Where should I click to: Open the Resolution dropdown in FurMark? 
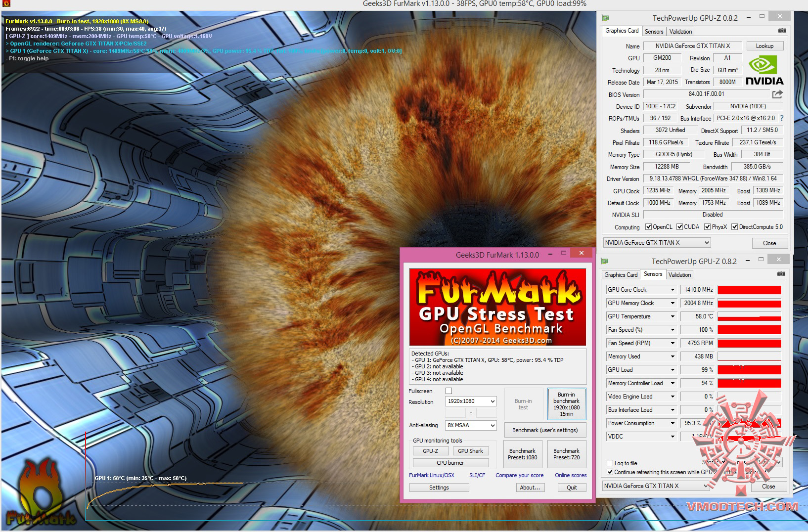tap(471, 401)
